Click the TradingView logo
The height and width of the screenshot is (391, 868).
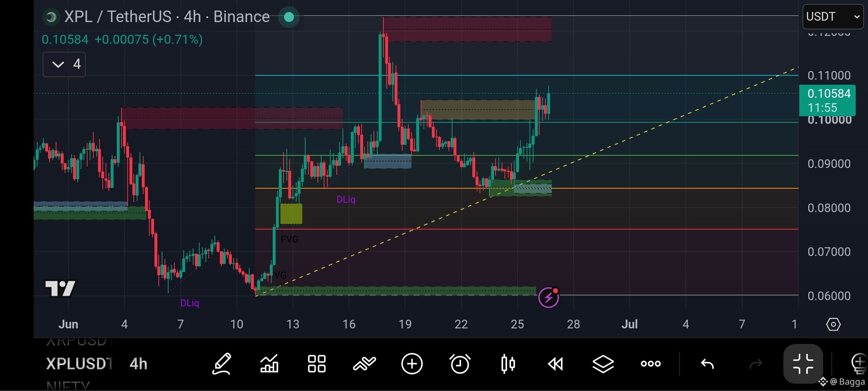tap(60, 288)
